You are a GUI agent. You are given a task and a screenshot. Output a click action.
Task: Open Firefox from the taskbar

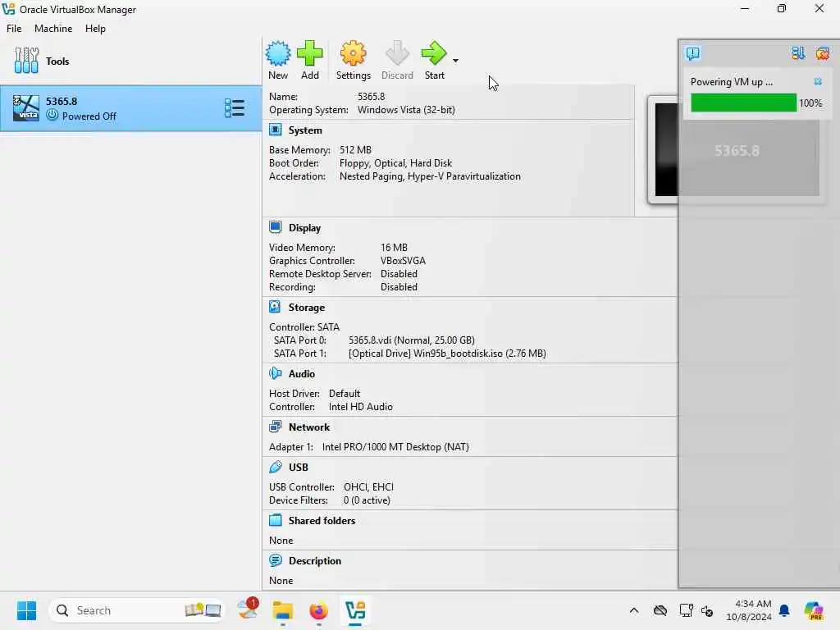pyautogui.click(x=319, y=610)
